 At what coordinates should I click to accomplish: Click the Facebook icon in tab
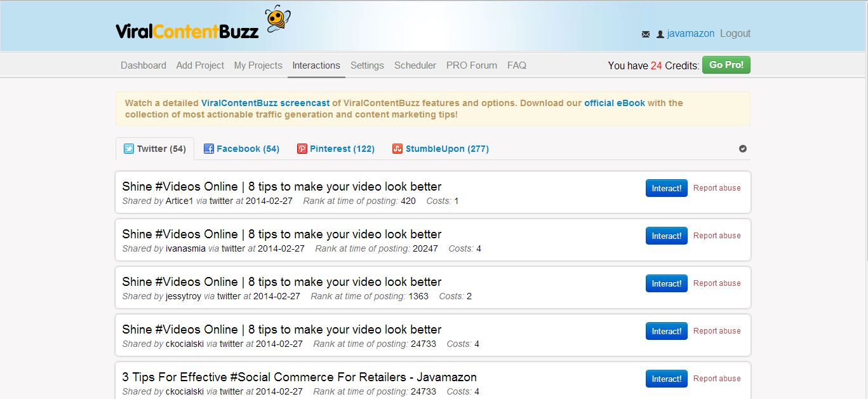coord(208,149)
